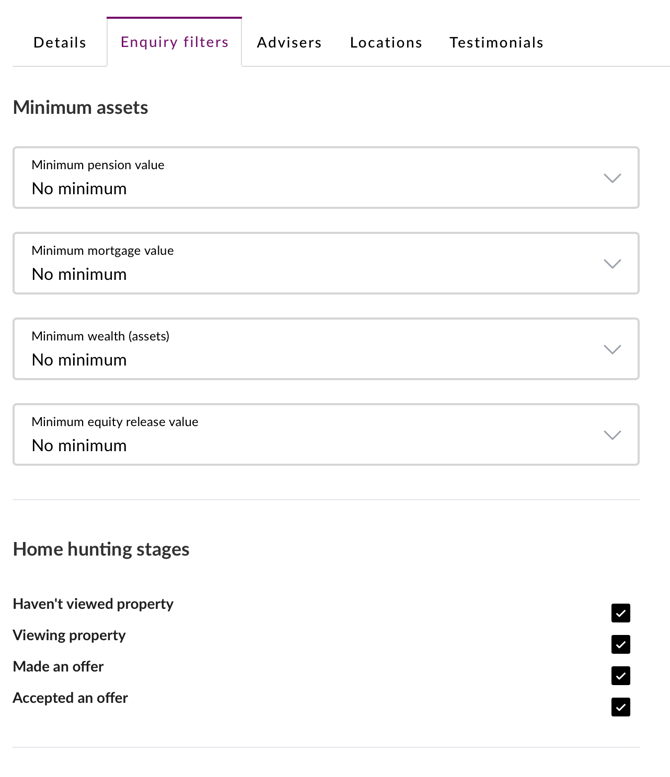Click the chevron arrow beside Minimum equity release value
The height and width of the screenshot is (777, 670).
612,435
